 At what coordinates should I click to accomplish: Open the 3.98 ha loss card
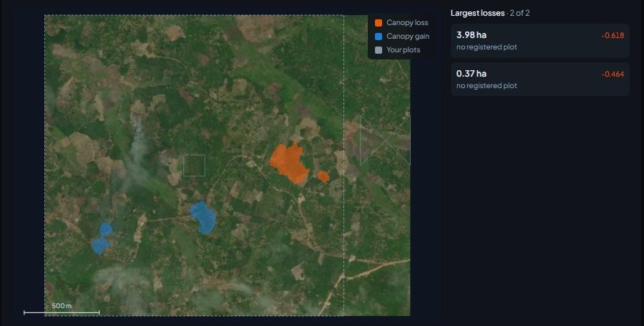[x=540, y=41]
